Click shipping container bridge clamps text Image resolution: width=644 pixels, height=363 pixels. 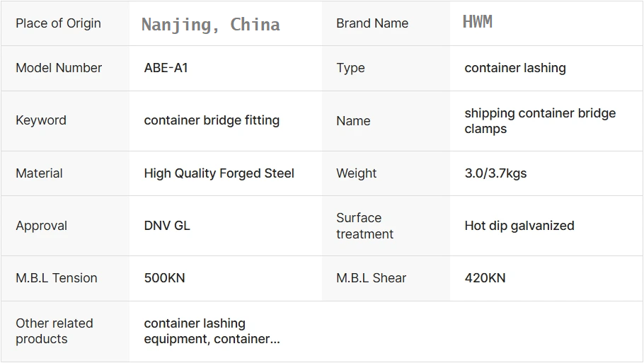(540, 121)
